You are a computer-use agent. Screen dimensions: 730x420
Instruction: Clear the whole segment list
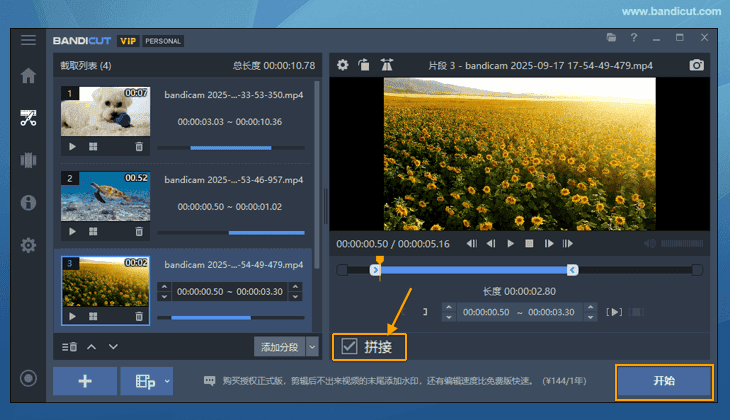click(x=69, y=347)
